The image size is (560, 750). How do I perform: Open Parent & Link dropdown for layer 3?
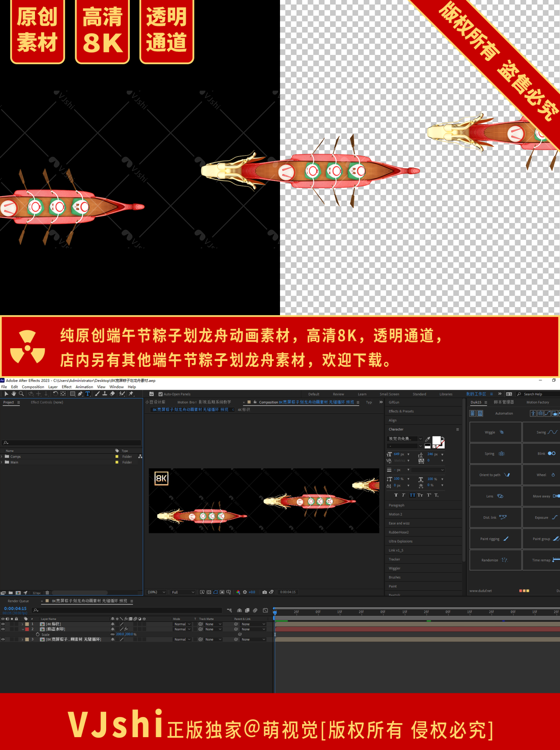[253, 639]
